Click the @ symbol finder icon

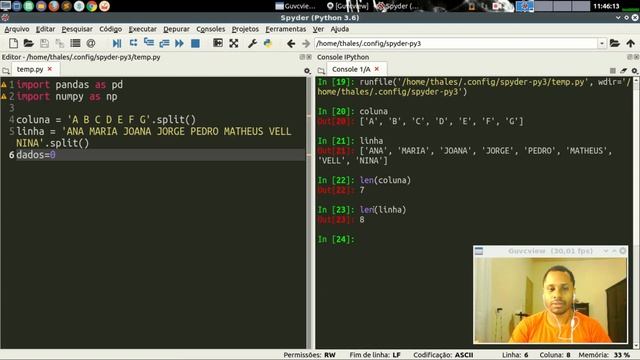[91, 43]
